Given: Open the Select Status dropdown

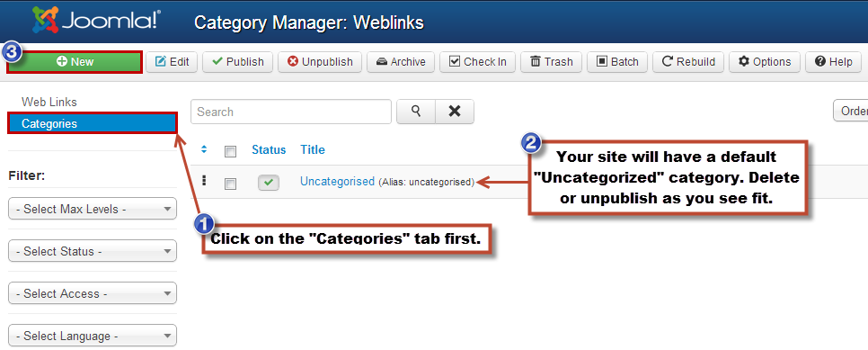Looking at the screenshot, I should pyautogui.click(x=93, y=251).
